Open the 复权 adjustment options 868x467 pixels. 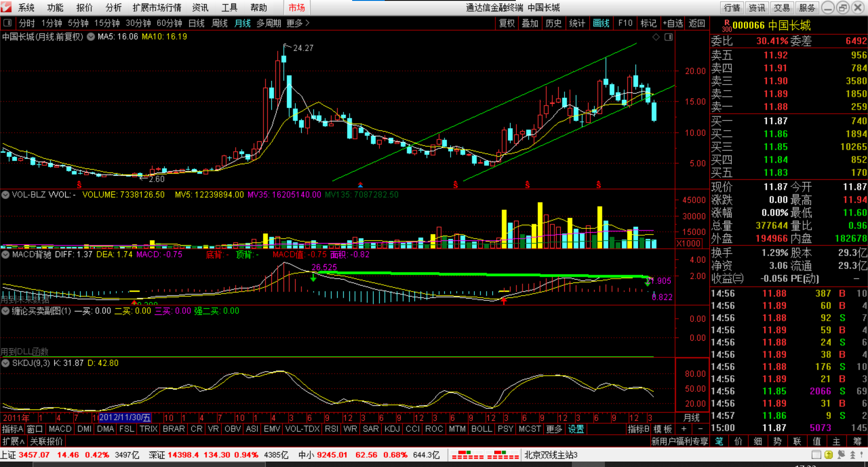pos(507,23)
